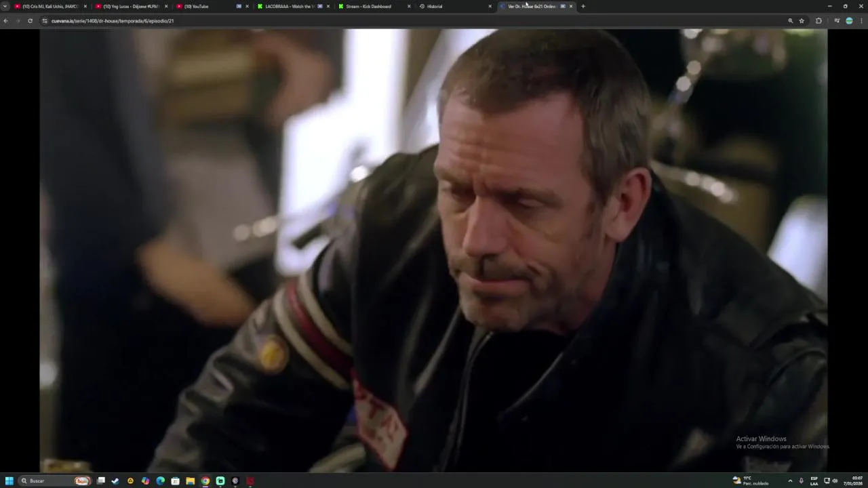This screenshot has width=868, height=488.
Task: Open the Chrome three-dot menu
Action: (862, 21)
